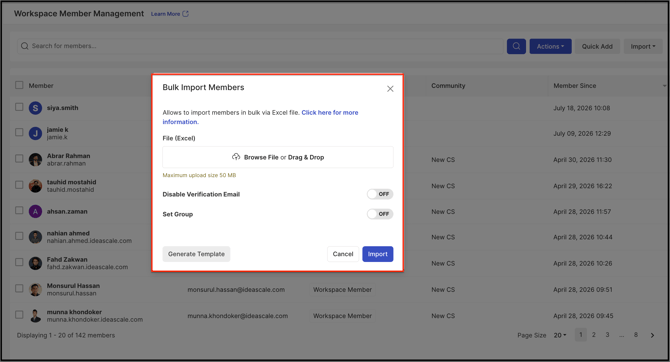Click Workspace Member role for munna khondoker
The width and height of the screenshot is (670, 362).
tap(342, 316)
